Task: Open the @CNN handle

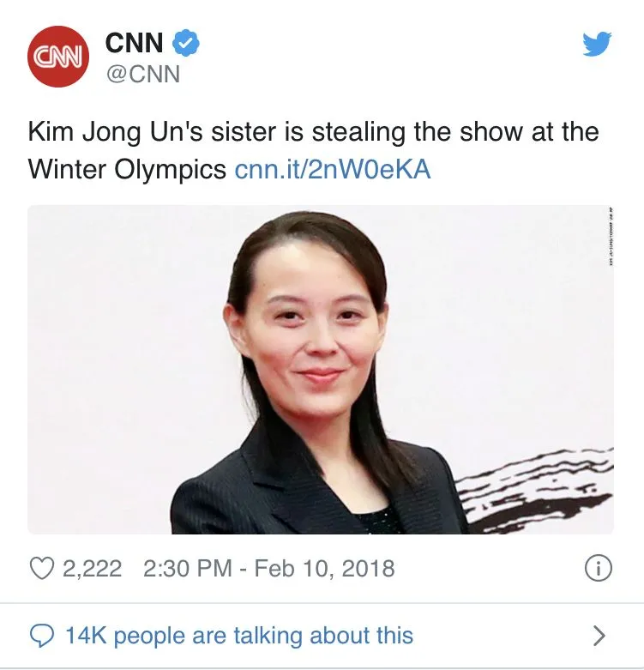Action: tap(143, 75)
